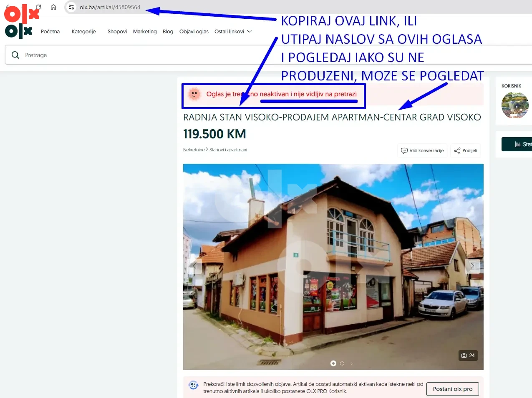This screenshot has width=532, height=398.
Task: Open the main house listing photo
Action: point(333,267)
